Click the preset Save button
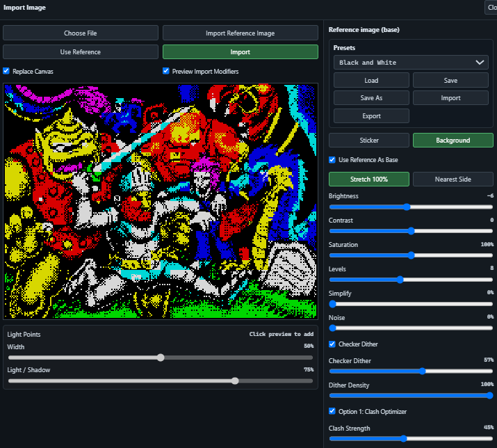The width and height of the screenshot is (497, 448). tap(450, 80)
